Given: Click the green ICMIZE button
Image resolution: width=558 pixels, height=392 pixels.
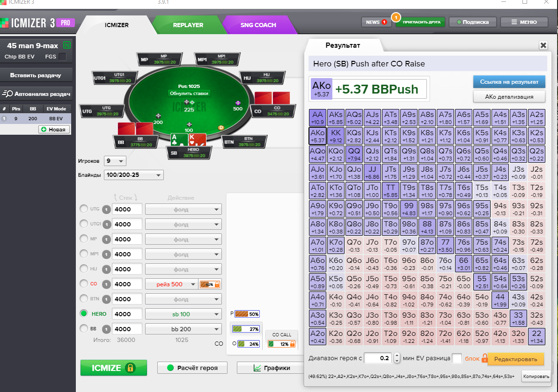Looking at the screenshot, I should tap(114, 368).
